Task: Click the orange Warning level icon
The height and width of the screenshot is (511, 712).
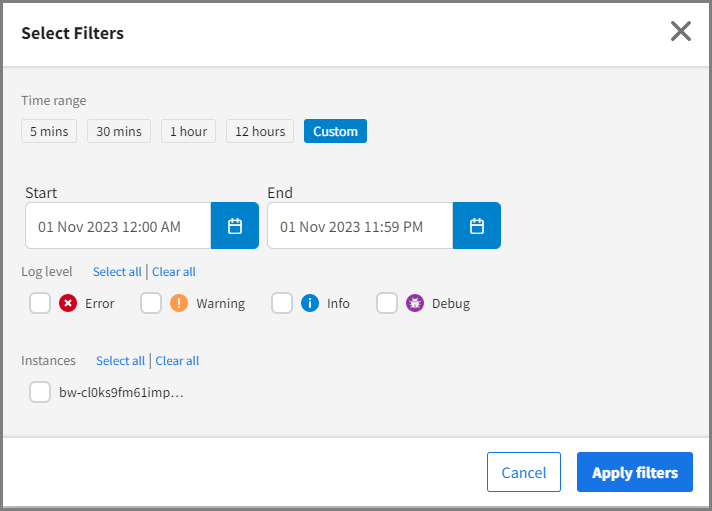Action: (x=179, y=303)
